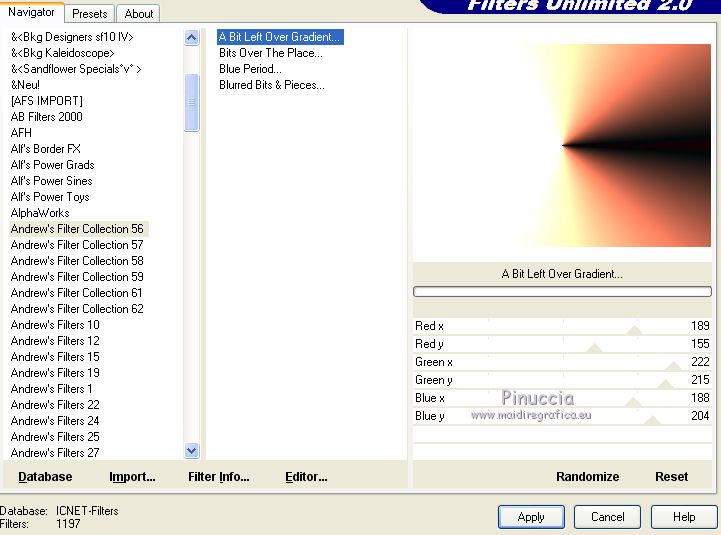Click the scroll down arrow of category list
This screenshot has width=721, height=535.
tap(191, 450)
